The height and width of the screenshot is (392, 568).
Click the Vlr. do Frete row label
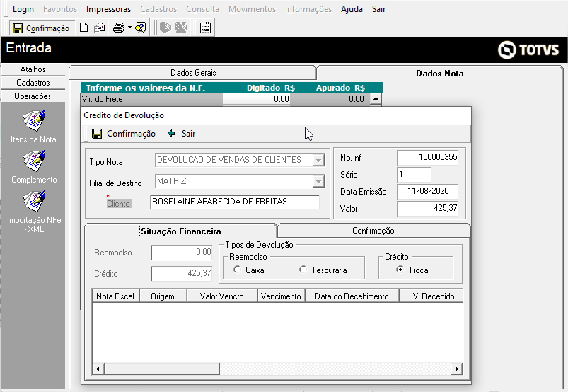[x=103, y=99]
